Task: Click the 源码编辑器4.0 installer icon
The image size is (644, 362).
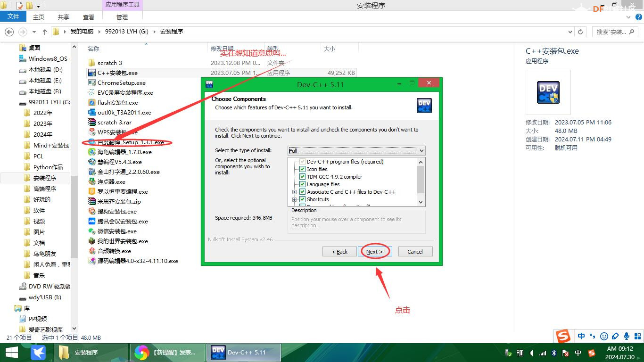Action: pyautogui.click(x=92, y=261)
